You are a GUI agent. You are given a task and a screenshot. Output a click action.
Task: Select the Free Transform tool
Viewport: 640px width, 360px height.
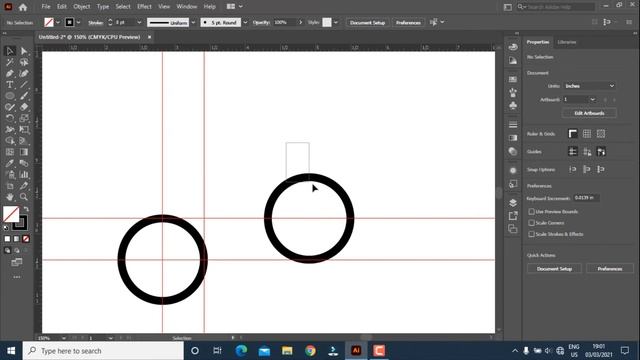[24, 130]
